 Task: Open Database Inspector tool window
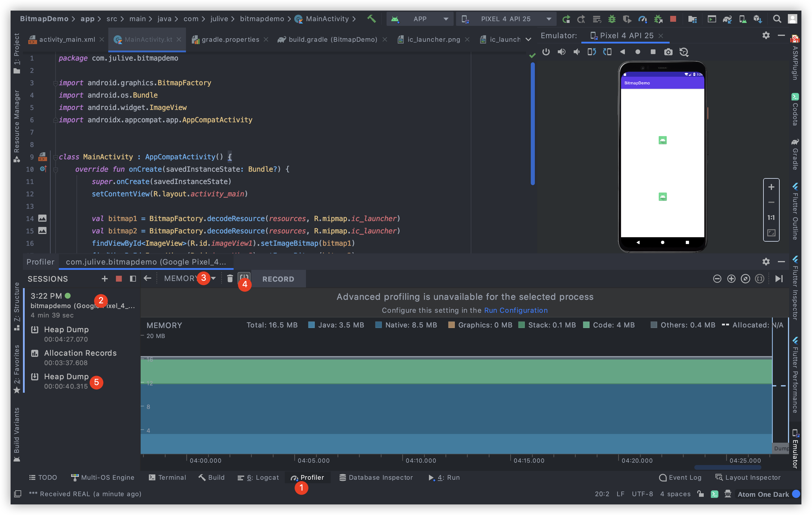click(x=376, y=477)
